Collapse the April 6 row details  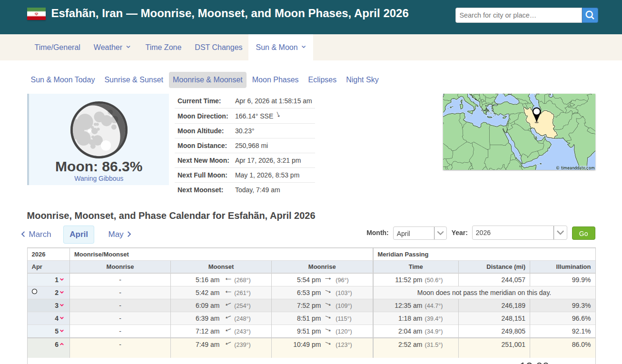coord(62,344)
